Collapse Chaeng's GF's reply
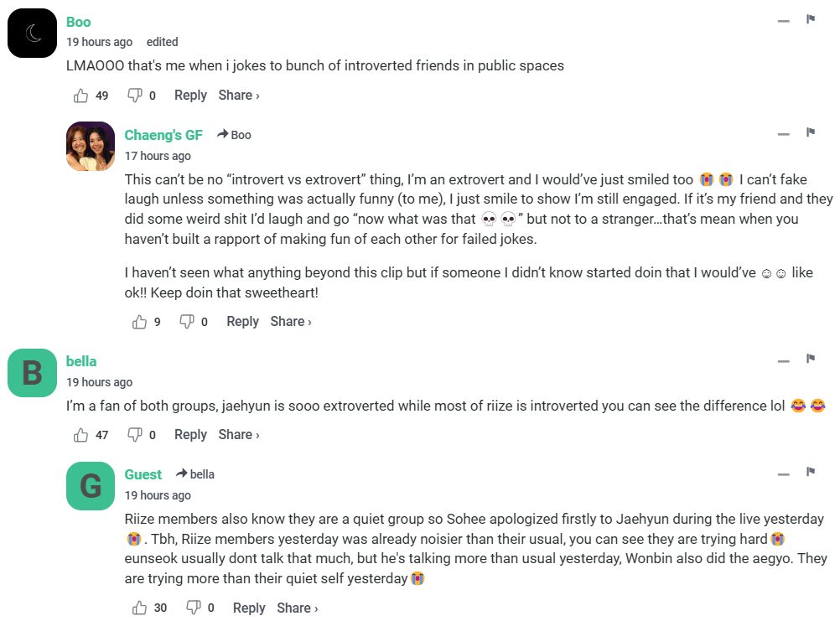This screenshot has width=840, height=621. [784, 133]
